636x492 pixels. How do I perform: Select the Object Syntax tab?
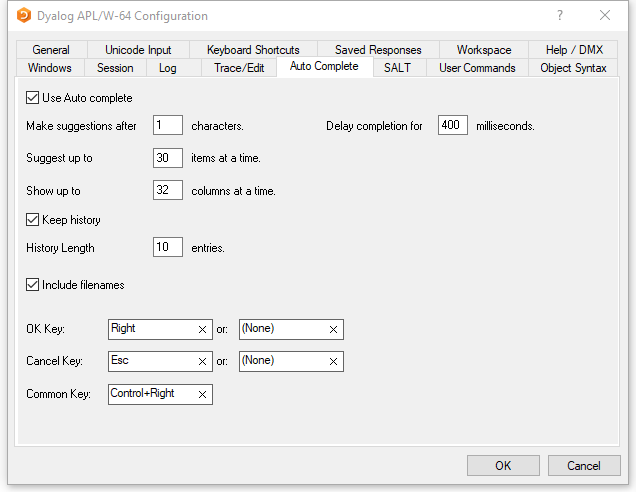573,68
